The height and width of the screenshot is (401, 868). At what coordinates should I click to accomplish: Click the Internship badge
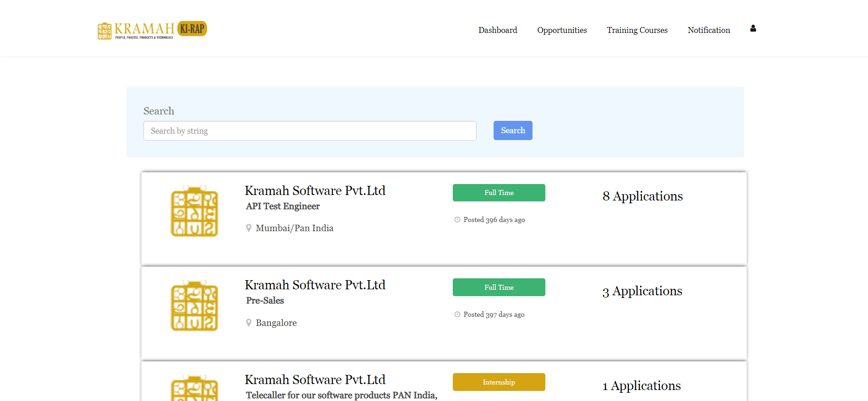(x=499, y=382)
